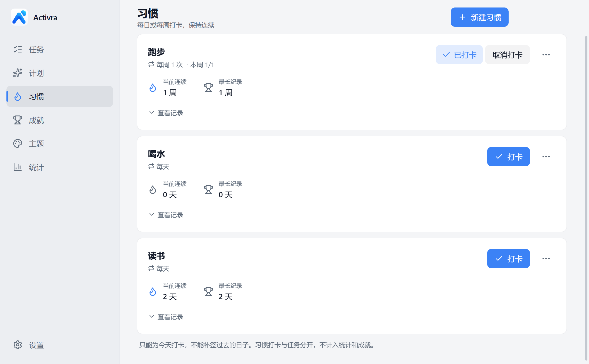Check in the 读书 habit
This screenshot has height=364, width=589.
508,259
